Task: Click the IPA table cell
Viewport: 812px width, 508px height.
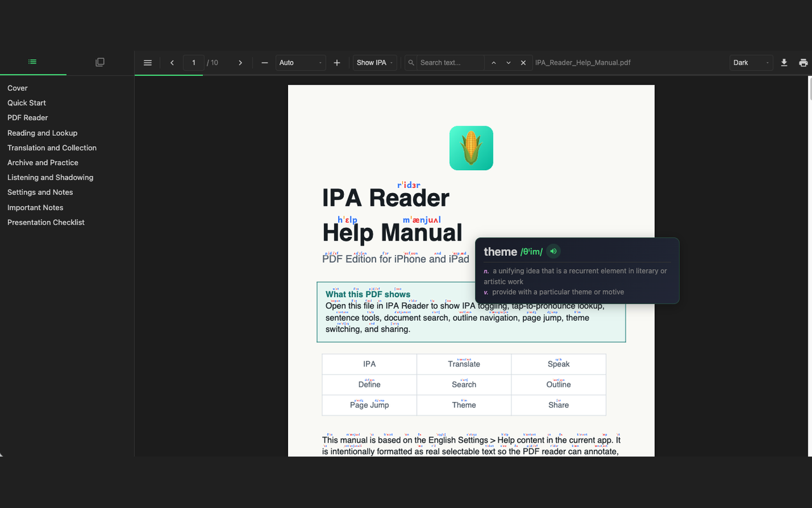Action: coord(369,364)
